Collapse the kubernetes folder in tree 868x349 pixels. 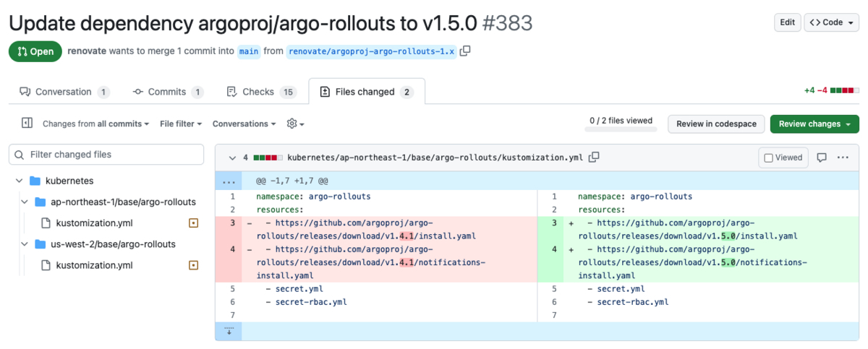click(18, 181)
